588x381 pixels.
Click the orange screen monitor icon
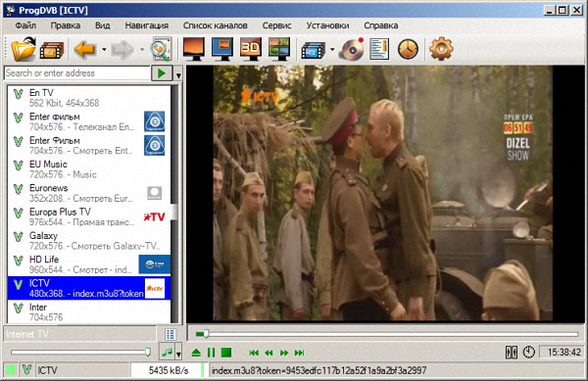(193, 49)
